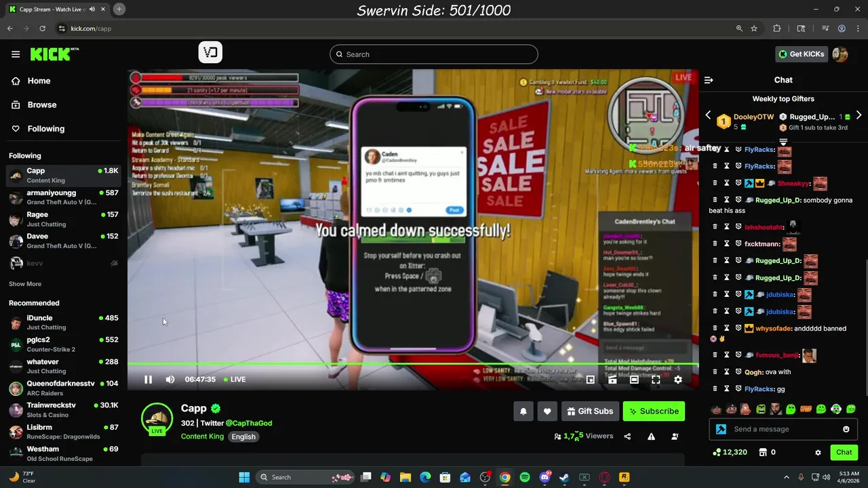
Task: Select the English language tag
Action: pos(243,436)
